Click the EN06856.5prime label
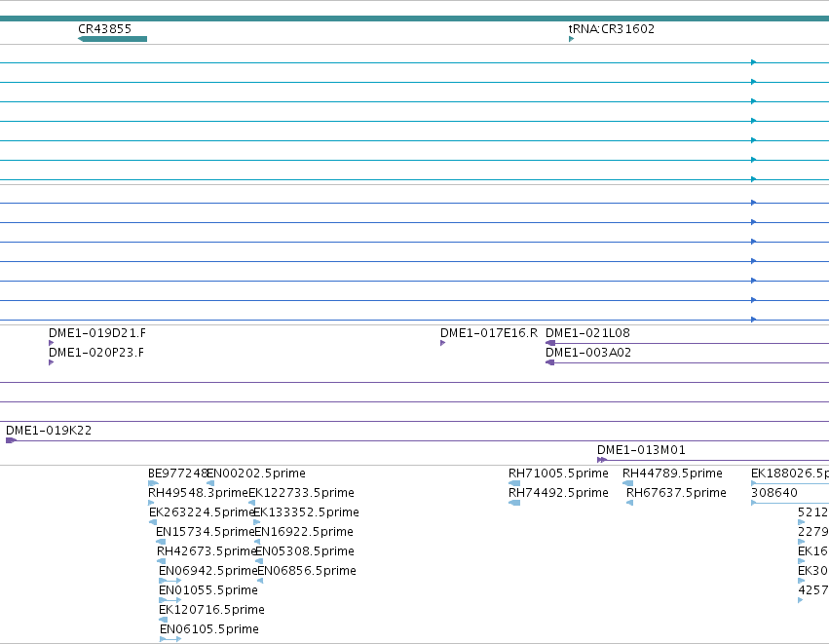 tap(307, 571)
